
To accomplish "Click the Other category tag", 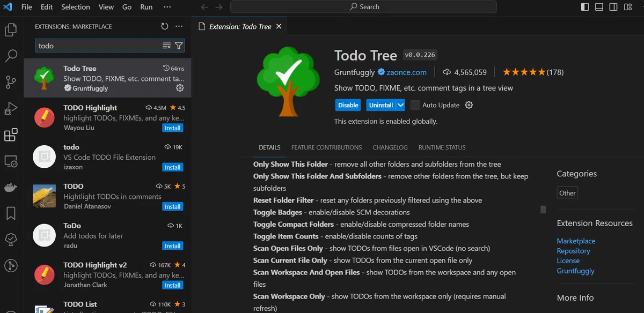I will [567, 193].
